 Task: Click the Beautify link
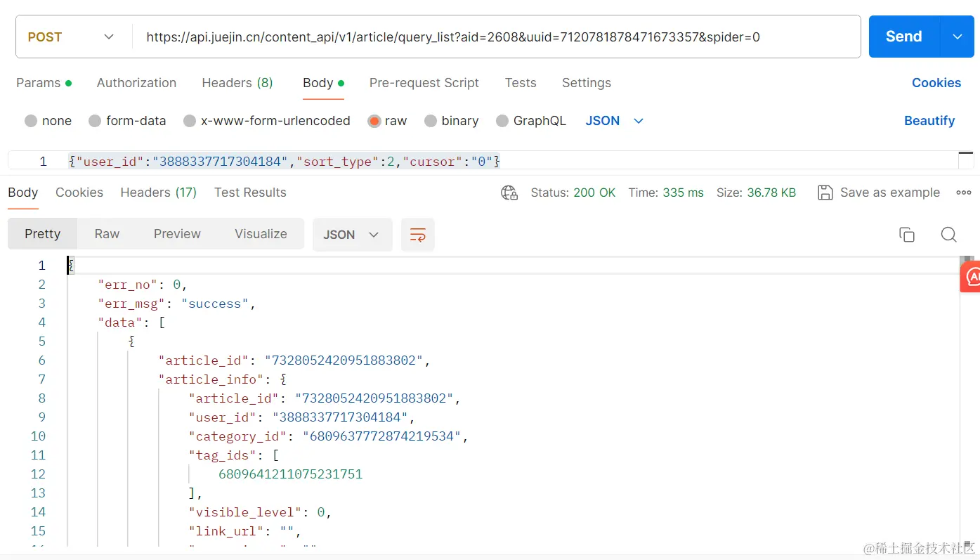[929, 121]
